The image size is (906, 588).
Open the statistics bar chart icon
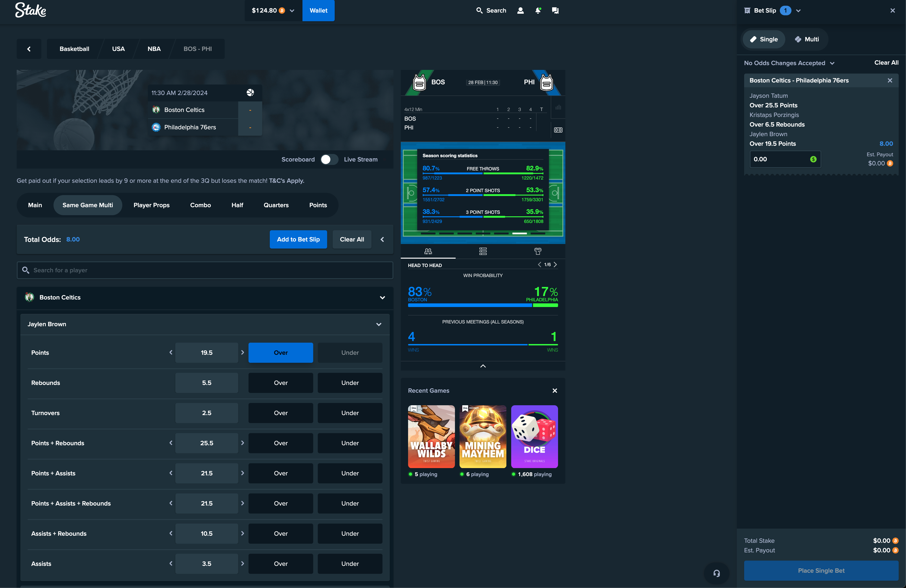click(x=558, y=107)
